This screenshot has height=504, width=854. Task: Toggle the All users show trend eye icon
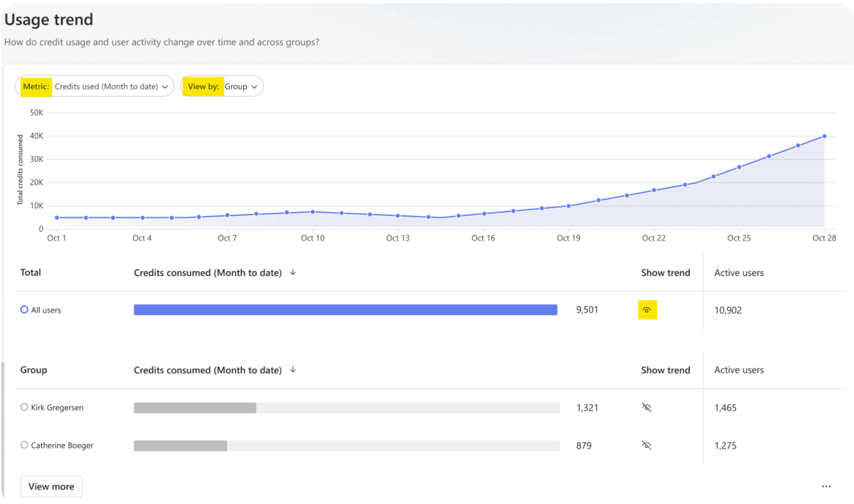pyautogui.click(x=647, y=310)
